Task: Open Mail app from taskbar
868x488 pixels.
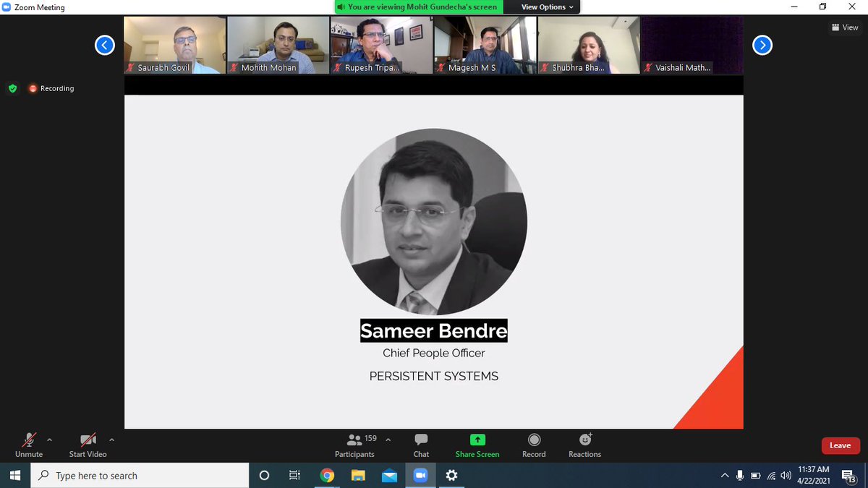Action: (389, 476)
